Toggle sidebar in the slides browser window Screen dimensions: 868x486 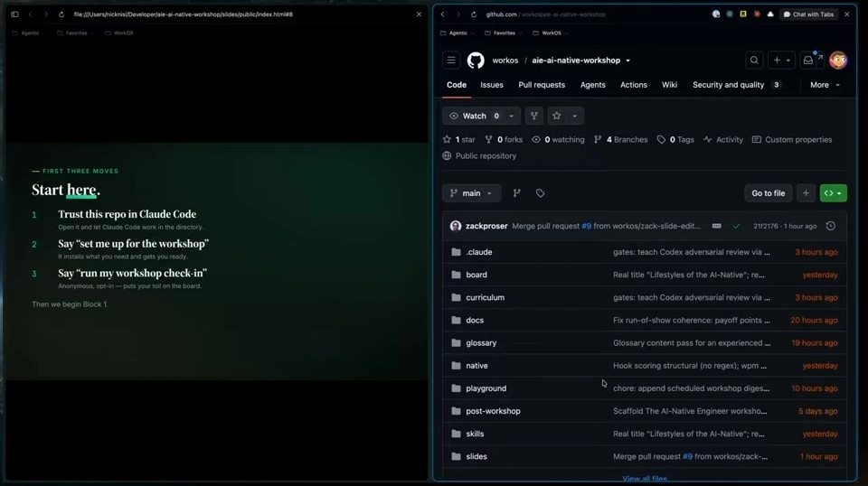point(15,14)
